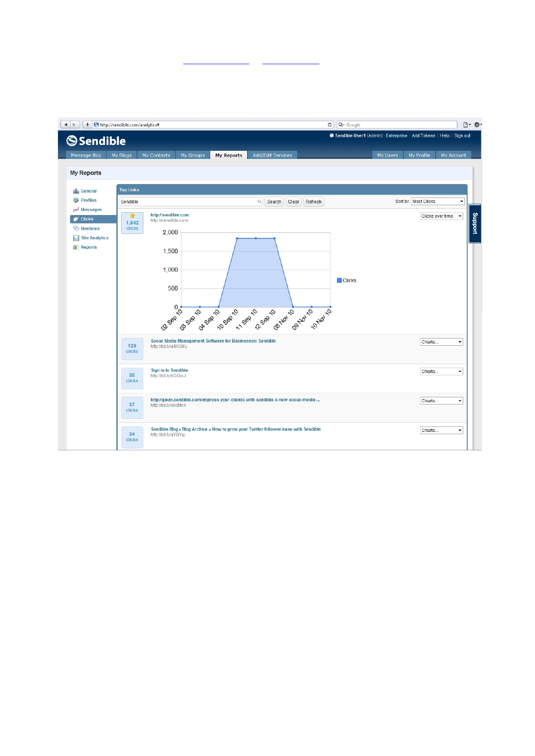Click the gold star on 1,842 clicks

pos(133,216)
